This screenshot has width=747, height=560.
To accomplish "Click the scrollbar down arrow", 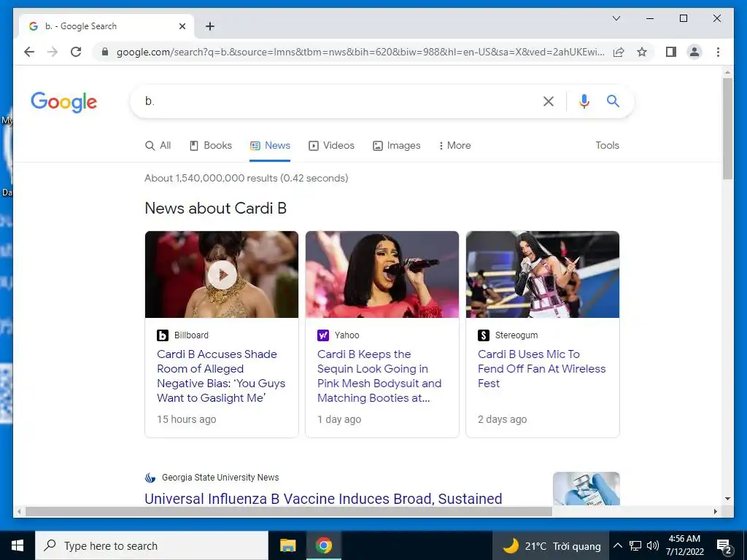I will click(x=727, y=499).
